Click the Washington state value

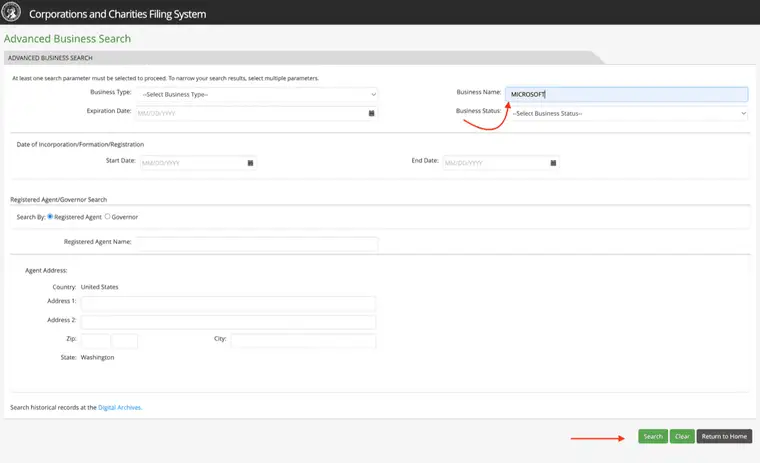97,357
